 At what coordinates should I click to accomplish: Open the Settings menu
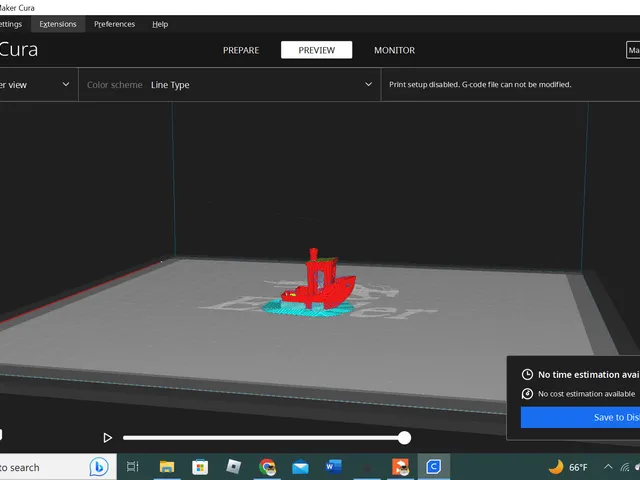[11, 24]
